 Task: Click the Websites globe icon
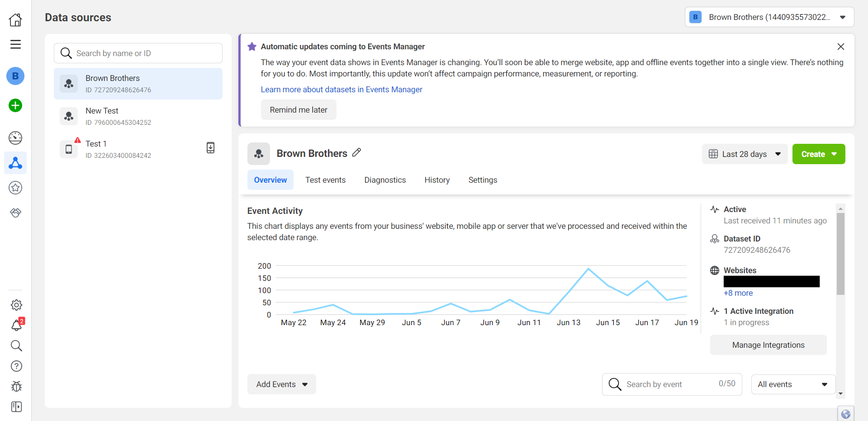[715, 270]
